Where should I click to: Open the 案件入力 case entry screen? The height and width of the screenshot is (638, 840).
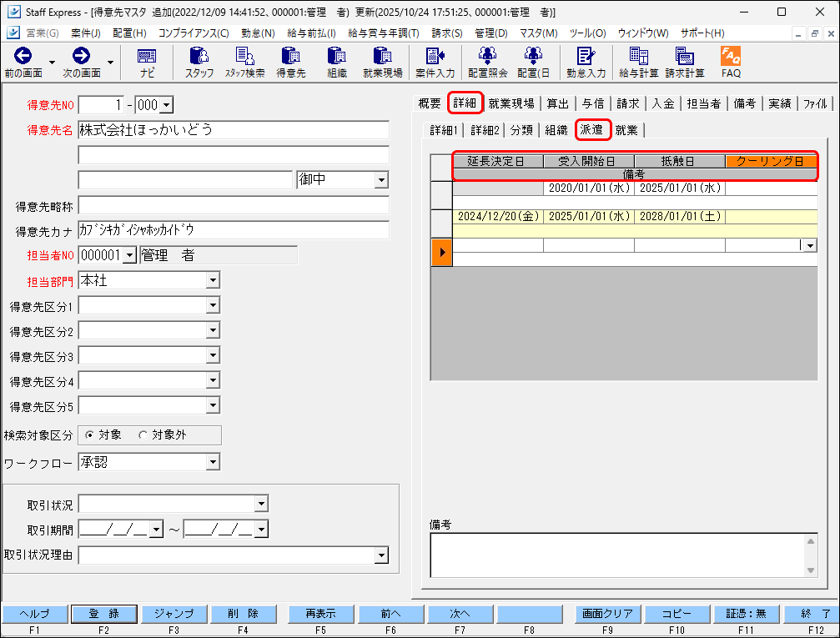pos(435,61)
